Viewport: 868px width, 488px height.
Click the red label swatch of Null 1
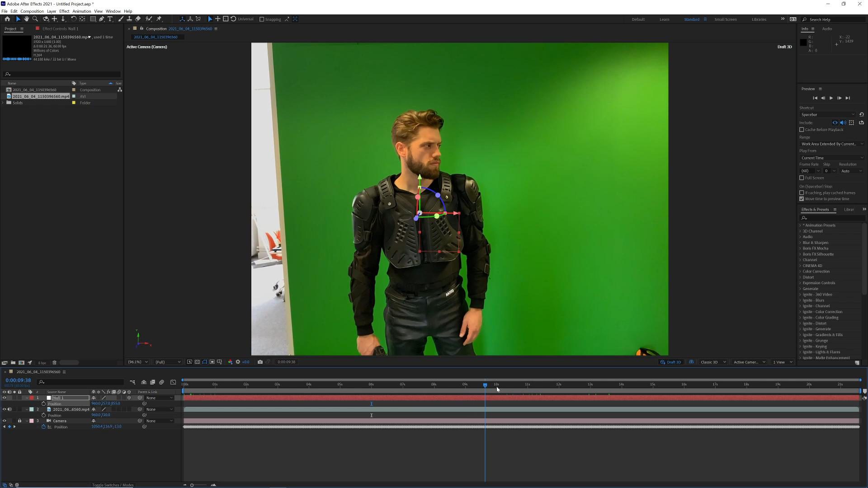click(31, 398)
